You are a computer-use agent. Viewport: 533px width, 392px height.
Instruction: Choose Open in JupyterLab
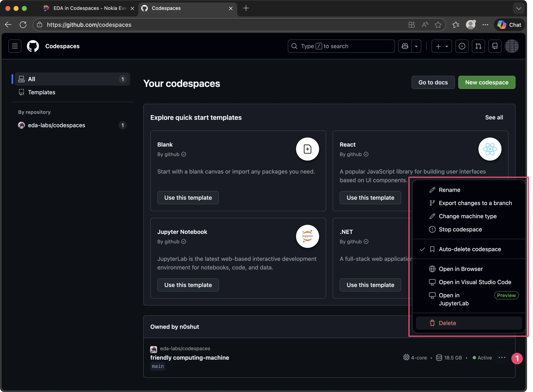coord(469,299)
